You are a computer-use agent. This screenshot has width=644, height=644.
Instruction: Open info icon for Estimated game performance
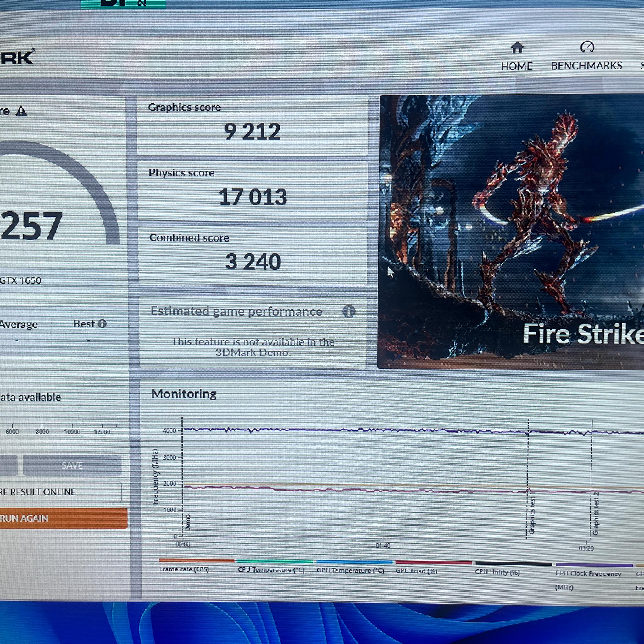[x=349, y=312]
